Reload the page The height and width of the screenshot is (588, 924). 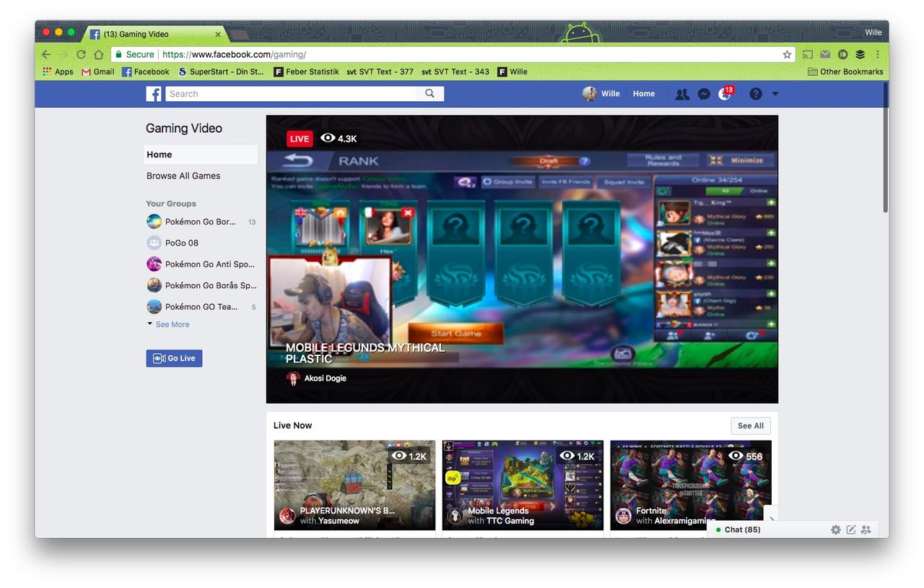81,54
